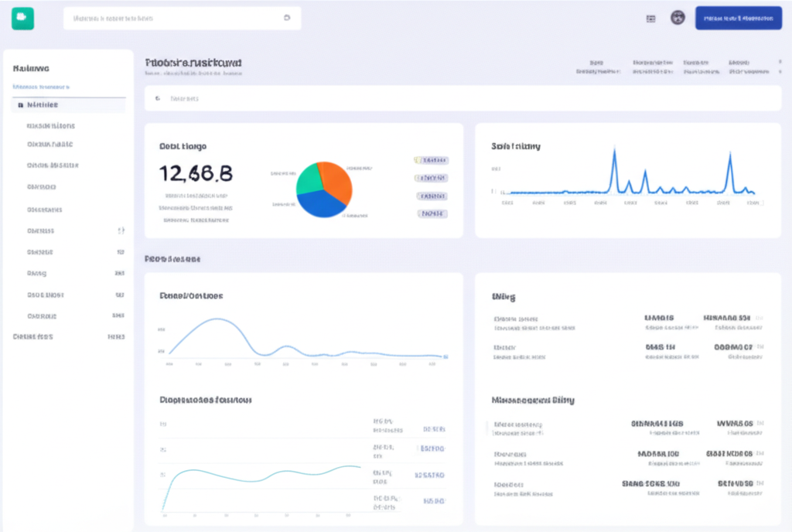792x532 pixels.
Task: Click the search icon inside the top search box
Action: pyautogui.click(x=287, y=18)
